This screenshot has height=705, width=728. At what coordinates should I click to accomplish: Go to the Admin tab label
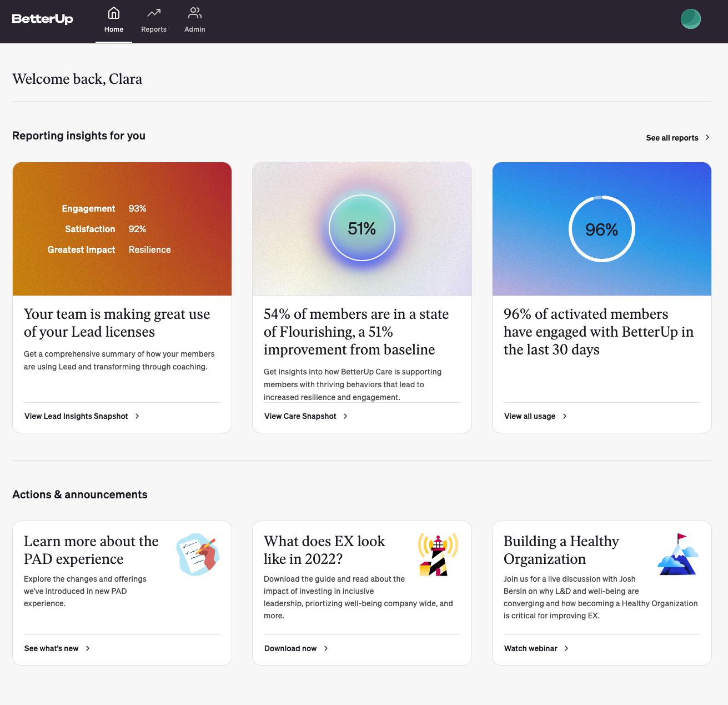click(x=195, y=29)
